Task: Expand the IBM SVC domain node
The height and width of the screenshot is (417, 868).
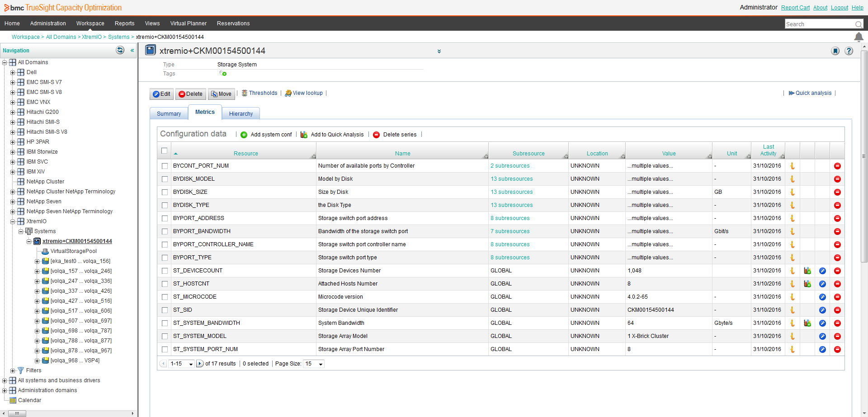Action: 13,162
